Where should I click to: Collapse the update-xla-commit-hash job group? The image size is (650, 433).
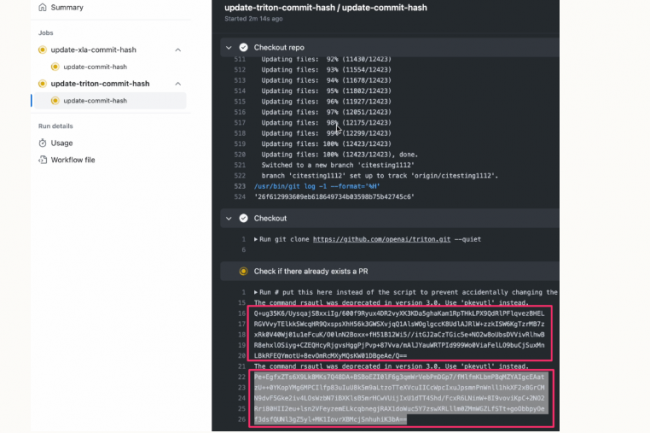pyautogui.click(x=177, y=50)
